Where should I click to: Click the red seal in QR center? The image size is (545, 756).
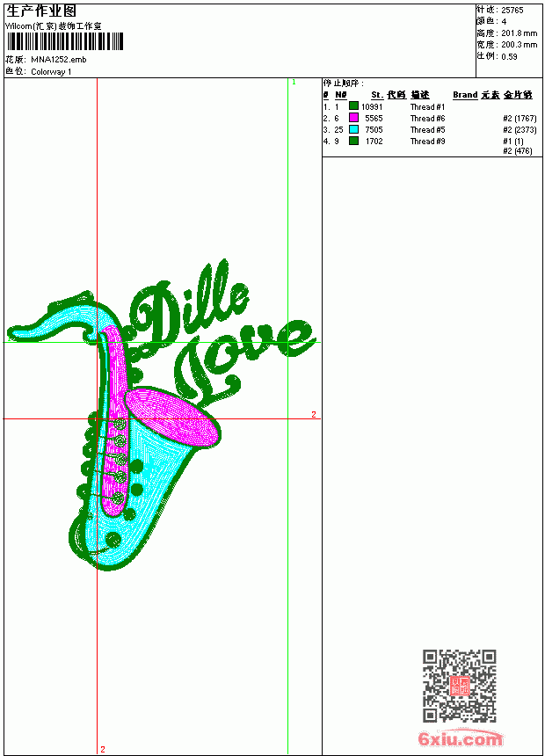coord(459,686)
